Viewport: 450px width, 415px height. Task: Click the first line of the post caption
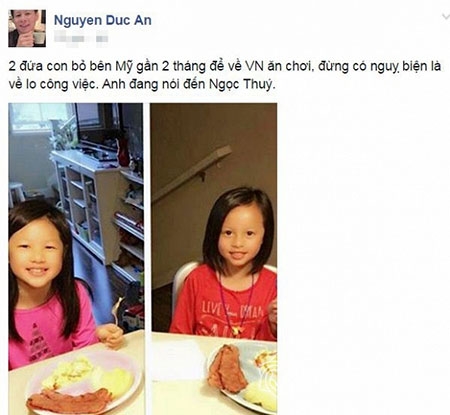[x=225, y=66]
